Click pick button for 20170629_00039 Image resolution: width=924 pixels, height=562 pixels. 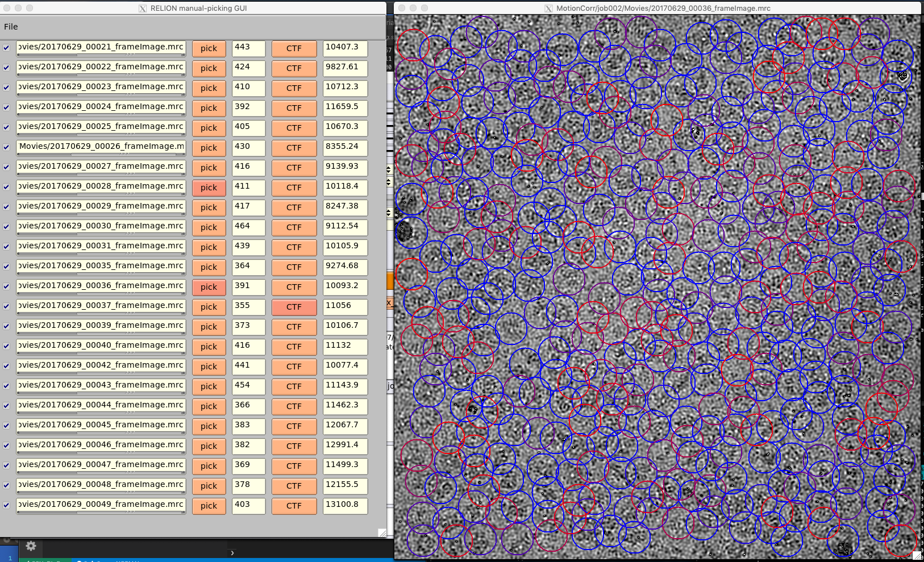pyautogui.click(x=209, y=327)
